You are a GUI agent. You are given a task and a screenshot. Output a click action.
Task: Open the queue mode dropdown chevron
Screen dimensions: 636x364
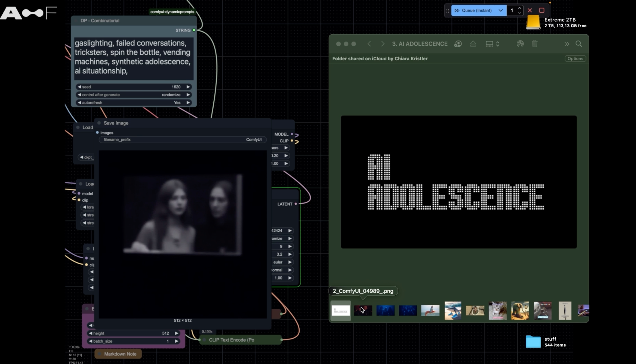(x=501, y=11)
